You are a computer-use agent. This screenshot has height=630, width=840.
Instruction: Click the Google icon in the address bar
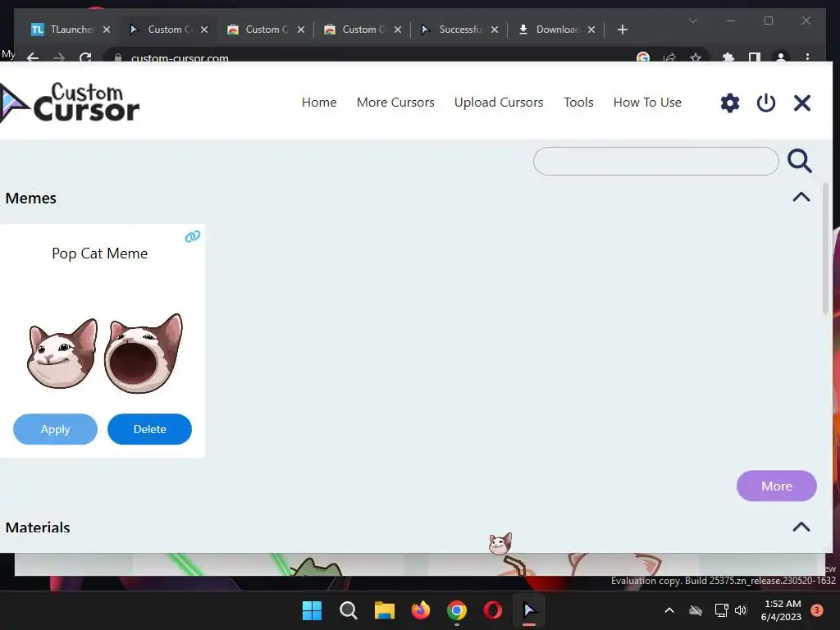coord(643,57)
